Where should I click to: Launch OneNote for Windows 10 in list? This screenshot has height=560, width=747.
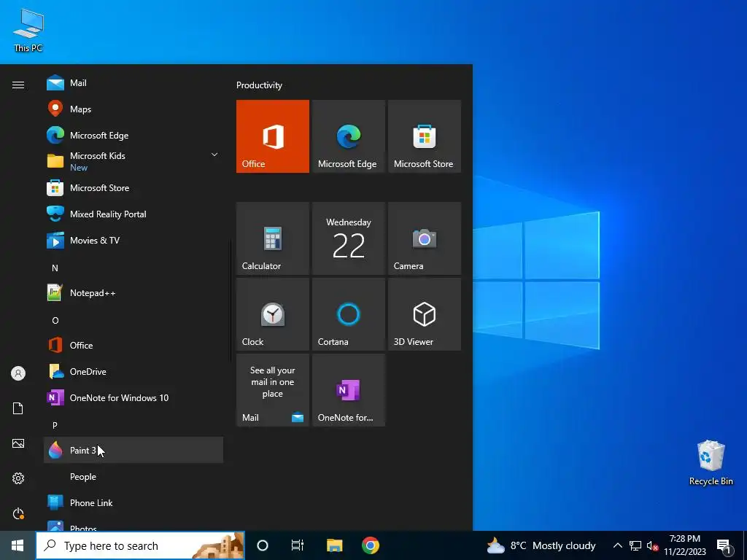click(x=133, y=397)
